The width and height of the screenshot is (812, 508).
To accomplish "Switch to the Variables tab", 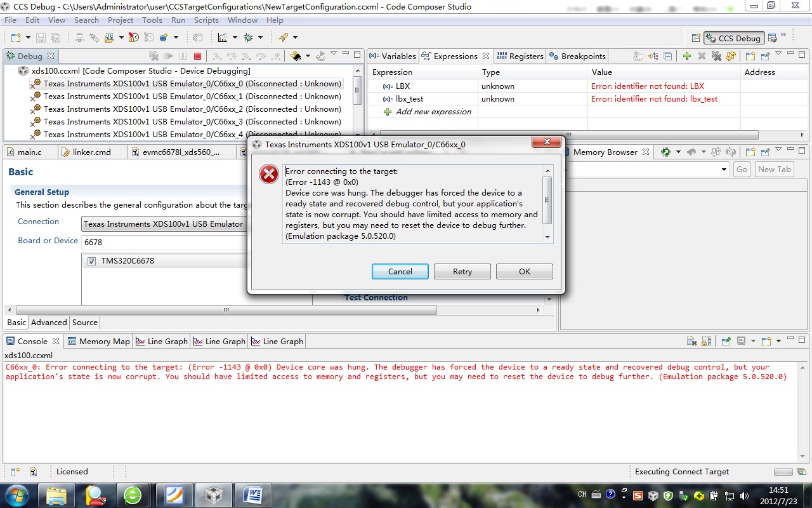I will point(393,56).
